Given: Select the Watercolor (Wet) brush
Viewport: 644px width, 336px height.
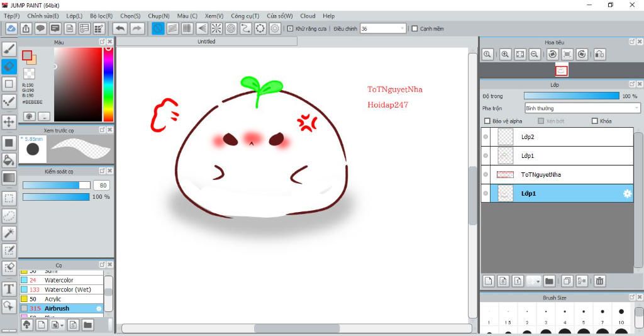Looking at the screenshot, I should (x=61, y=289).
